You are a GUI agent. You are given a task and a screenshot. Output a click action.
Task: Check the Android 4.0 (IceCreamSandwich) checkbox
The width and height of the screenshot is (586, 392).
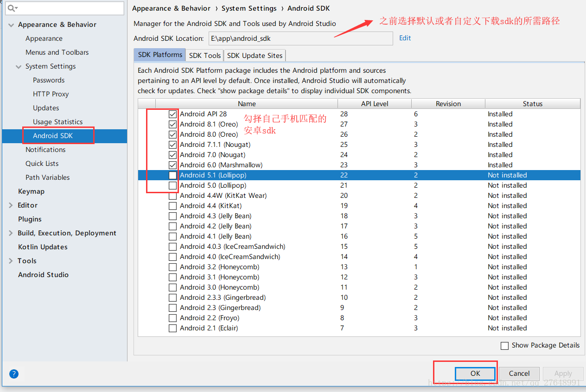173,257
